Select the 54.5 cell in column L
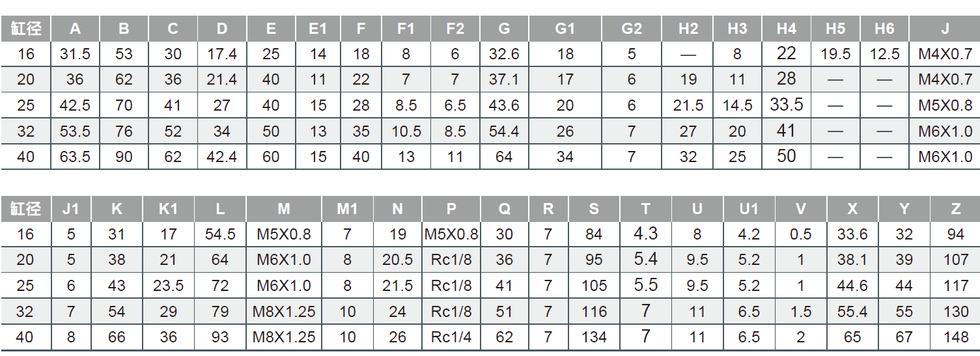Viewport: 980px width, 356px height. click(220, 234)
